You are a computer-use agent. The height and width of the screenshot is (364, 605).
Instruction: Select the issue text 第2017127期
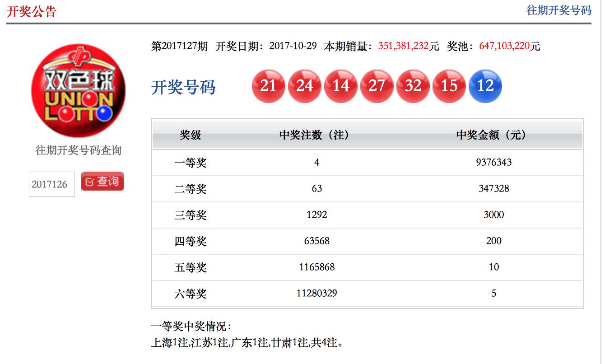point(180,46)
